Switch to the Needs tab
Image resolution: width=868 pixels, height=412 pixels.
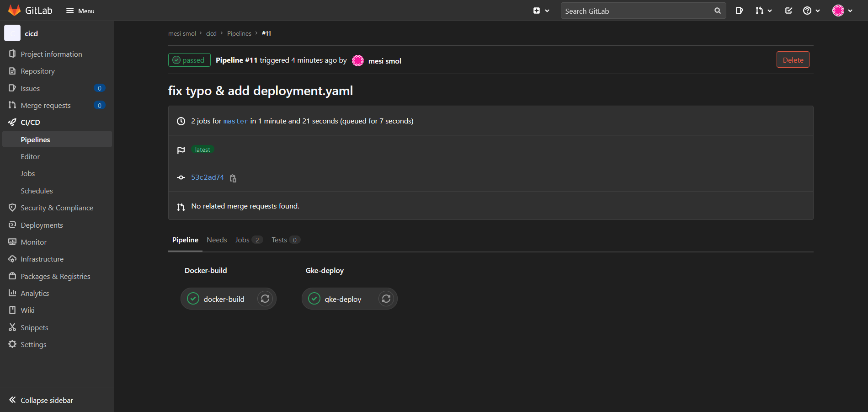[x=217, y=240]
